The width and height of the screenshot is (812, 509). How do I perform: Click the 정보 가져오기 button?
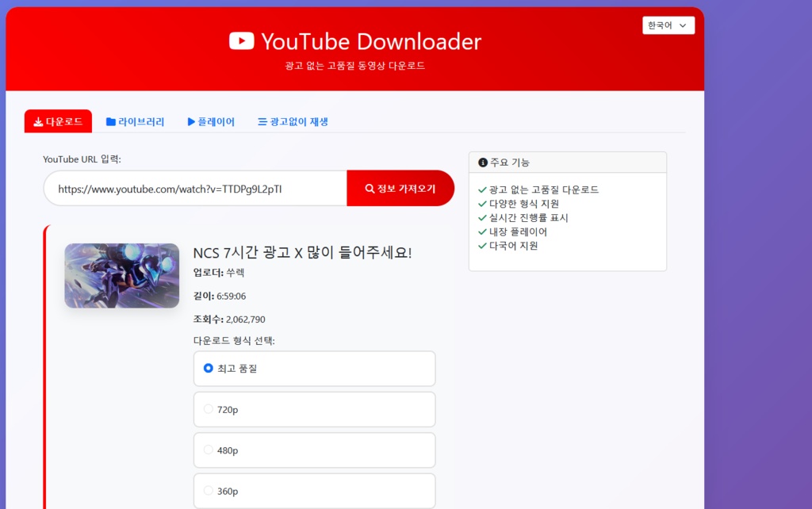click(x=400, y=189)
